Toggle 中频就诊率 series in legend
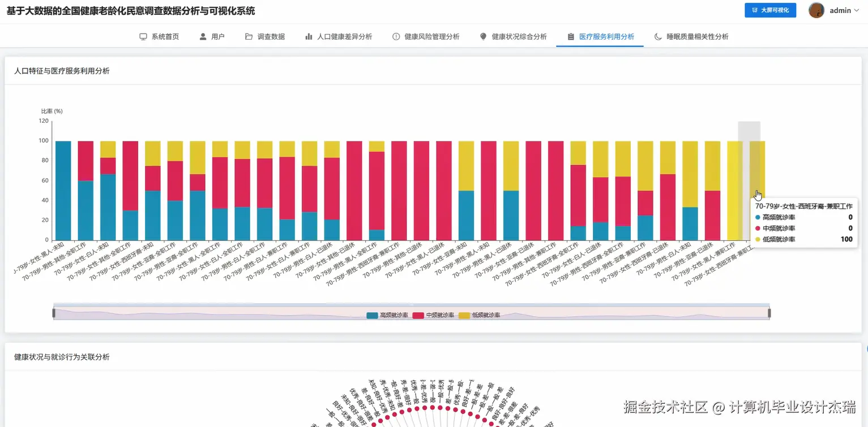 click(x=433, y=315)
